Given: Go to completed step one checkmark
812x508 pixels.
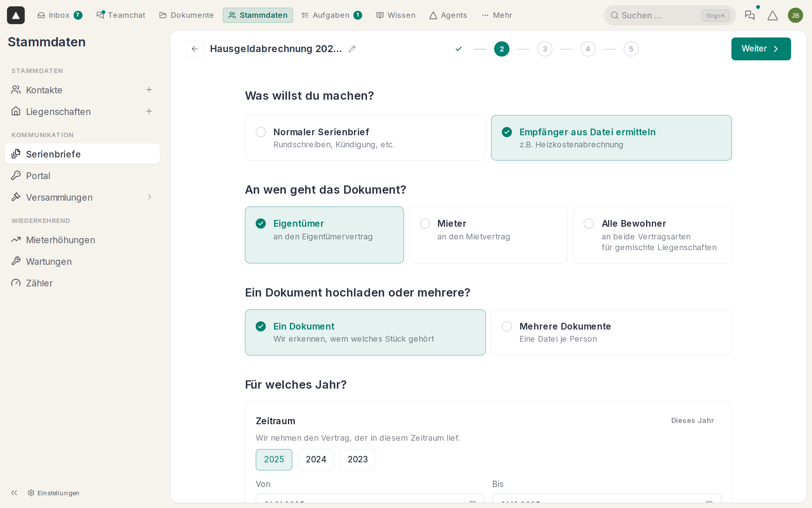Looking at the screenshot, I should [458, 49].
